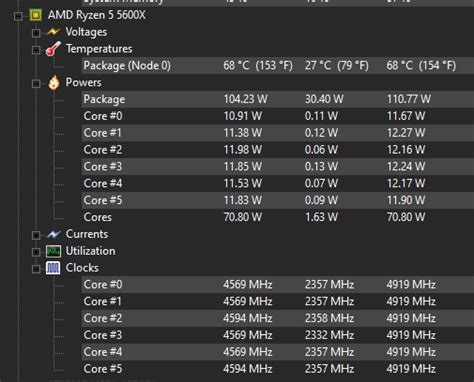Click the Clocks waveform icon
Image resolution: width=474 pixels, height=382 pixels.
(53, 268)
